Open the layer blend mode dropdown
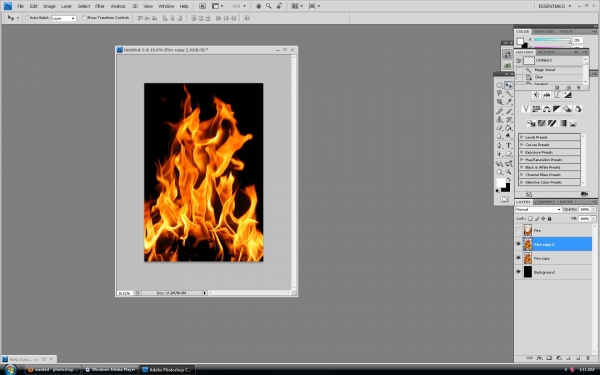 click(x=538, y=209)
